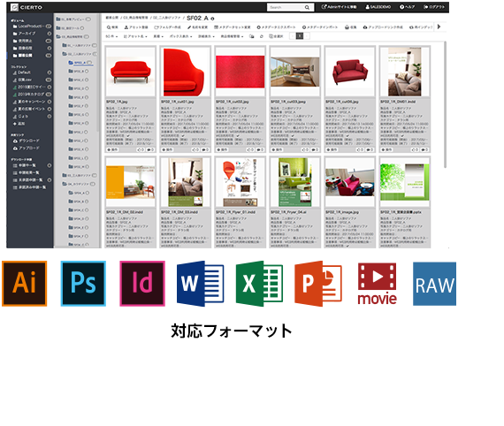The height and width of the screenshot is (426, 504).
Task: Click the メタデータインポート toolbar button
Action: click(x=320, y=27)
